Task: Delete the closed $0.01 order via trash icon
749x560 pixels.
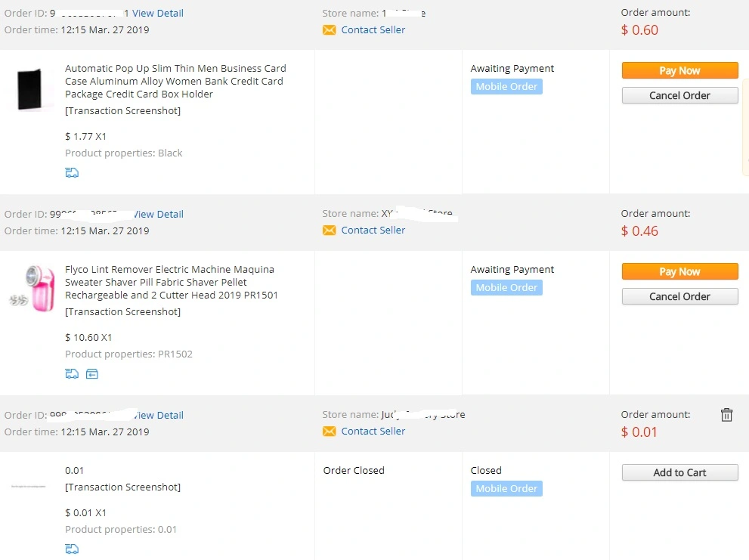Action: tap(726, 415)
